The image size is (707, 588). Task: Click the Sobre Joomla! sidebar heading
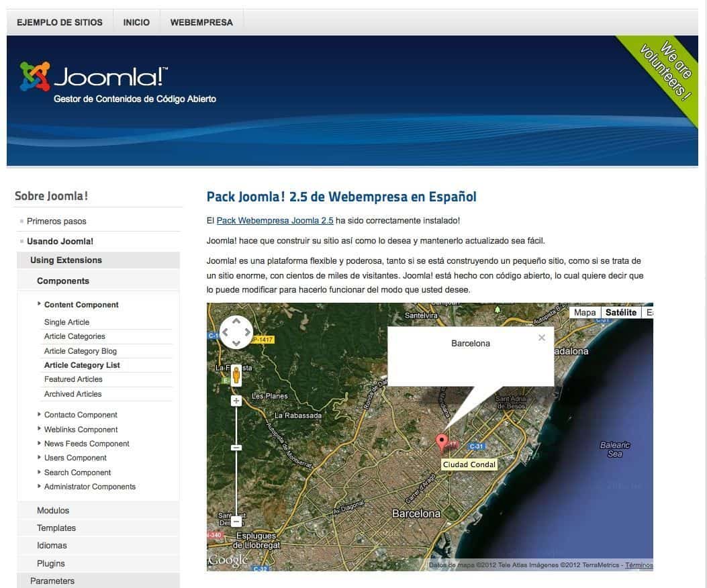pos(52,196)
